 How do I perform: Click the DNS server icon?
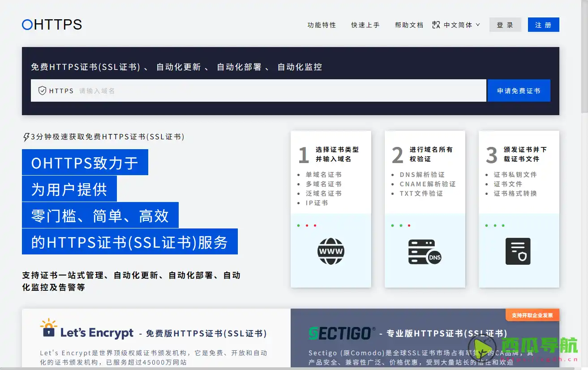click(425, 252)
